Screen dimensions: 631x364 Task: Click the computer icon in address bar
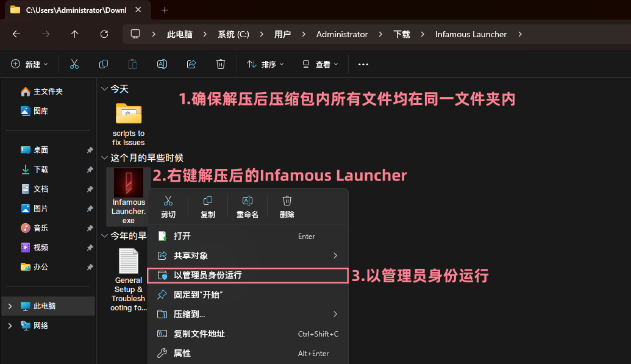coord(135,34)
